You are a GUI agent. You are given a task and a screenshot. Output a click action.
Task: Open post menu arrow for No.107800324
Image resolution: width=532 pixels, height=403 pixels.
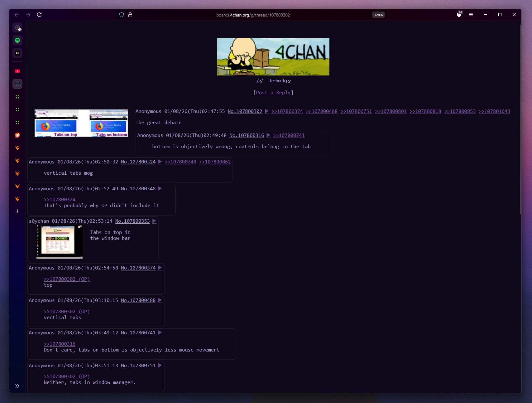(160, 162)
